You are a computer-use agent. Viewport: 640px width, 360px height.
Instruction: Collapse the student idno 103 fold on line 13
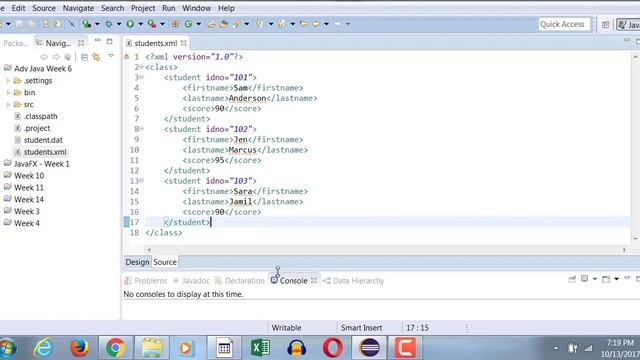[142, 180]
